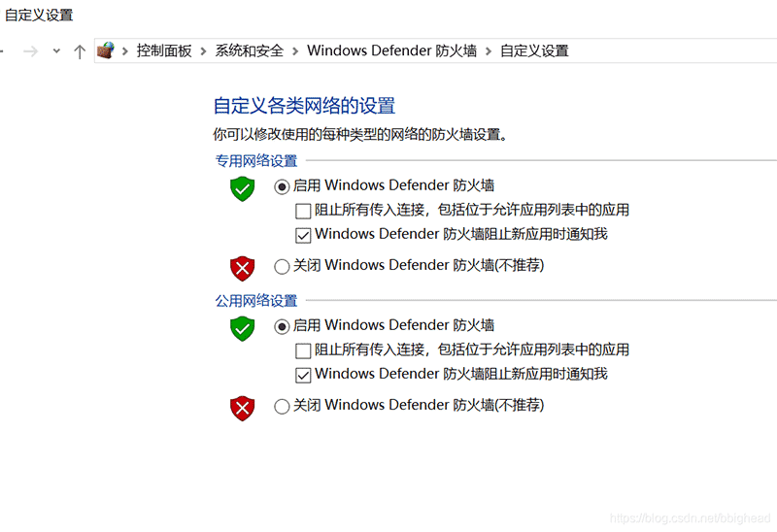Uncheck the notify-me checkbox under private network
Viewport: 777px width, 532px height.
coord(303,235)
